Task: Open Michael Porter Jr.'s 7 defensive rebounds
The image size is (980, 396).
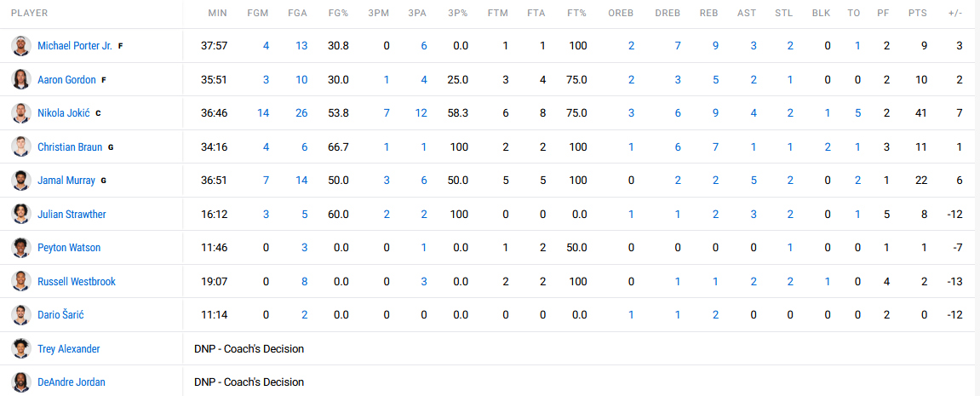Action: 678,46
